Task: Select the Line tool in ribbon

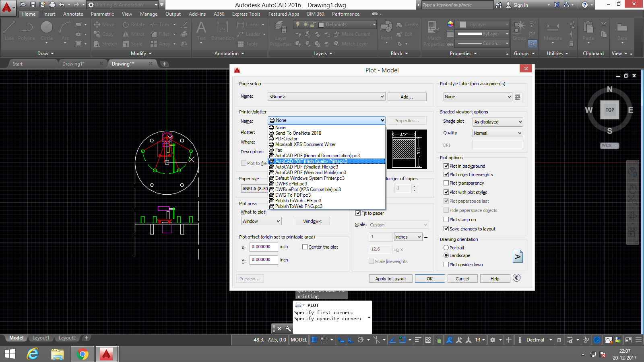Action: (x=9, y=31)
